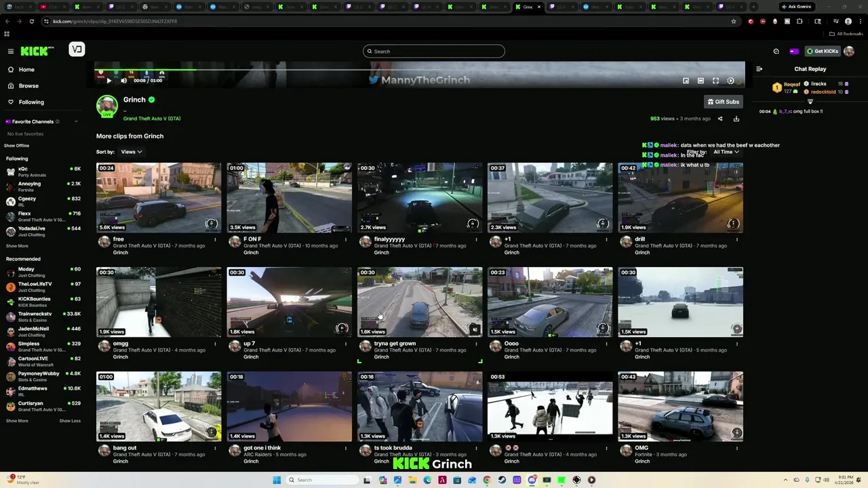Click Grinch's LIVE avatar
This screenshot has height=488, width=868.
107,106
